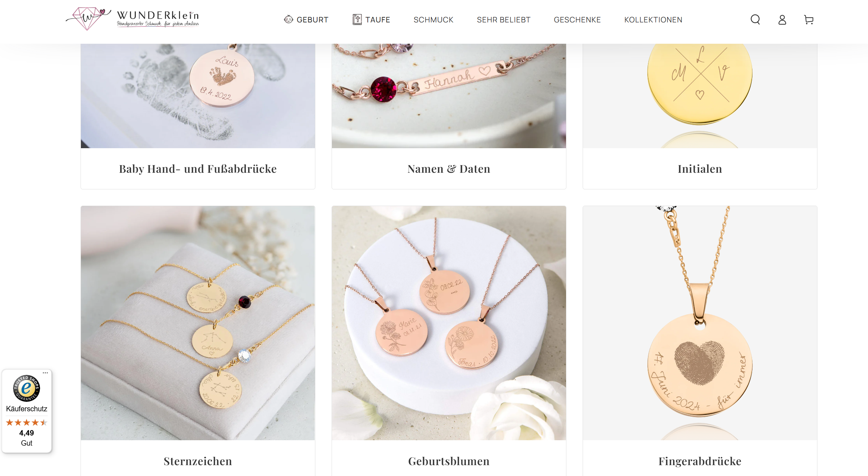Open the user account icon
868x476 pixels.
[x=782, y=20]
